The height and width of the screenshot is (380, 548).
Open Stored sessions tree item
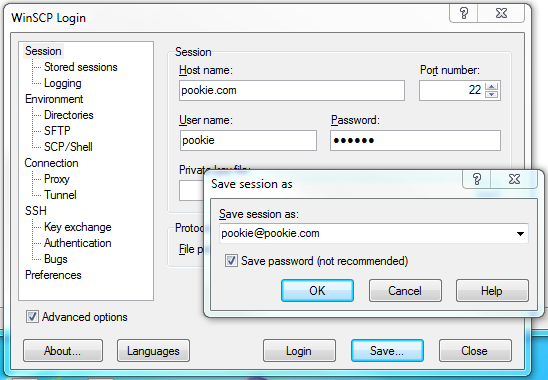click(x=81, y=67)
